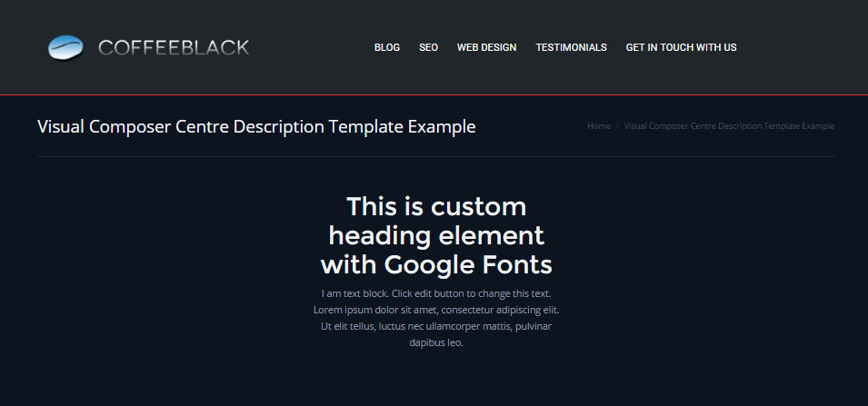
Task: Click the 'with Google Fonts' heading line
Action: (x=436, y=265)
